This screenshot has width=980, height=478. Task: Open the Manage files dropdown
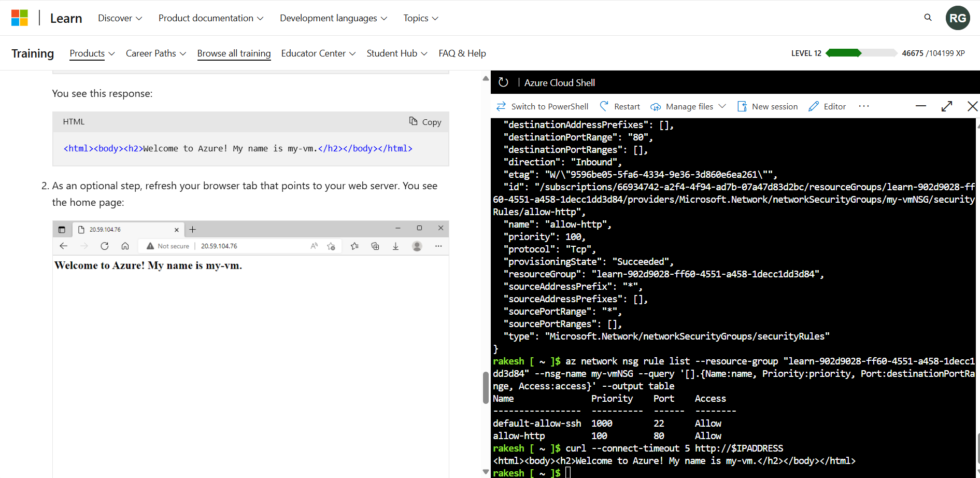(x=688, y=106)
